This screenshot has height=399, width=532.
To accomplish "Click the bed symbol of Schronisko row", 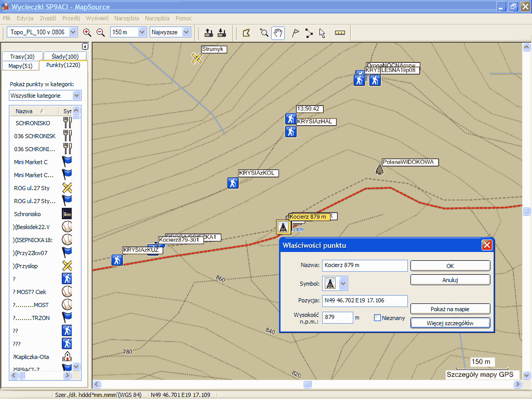I will (x=67, y=214).
